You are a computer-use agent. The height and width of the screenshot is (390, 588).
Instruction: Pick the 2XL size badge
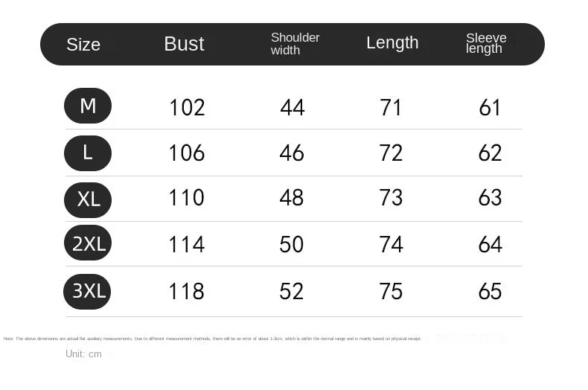[x=88, y=243]
